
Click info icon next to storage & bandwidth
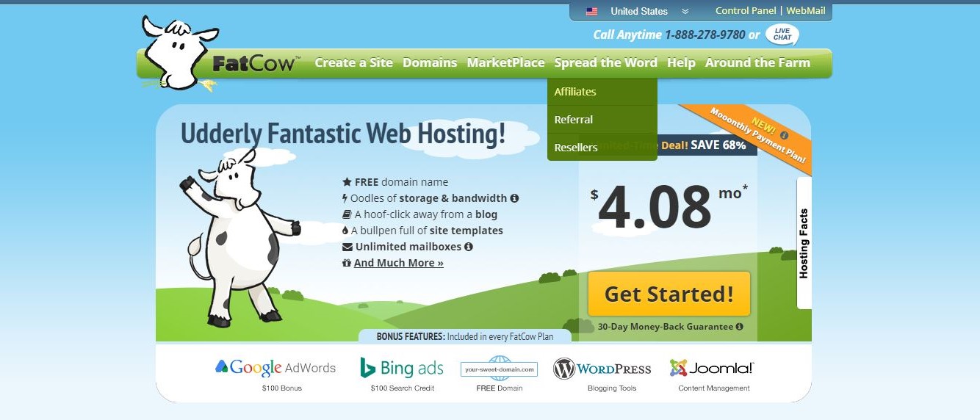click(x=514, y=198)
